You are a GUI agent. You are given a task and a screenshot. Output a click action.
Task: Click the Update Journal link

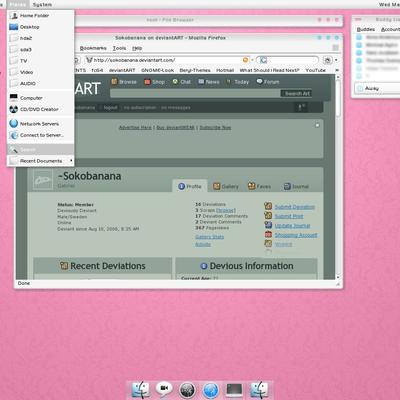292,226
